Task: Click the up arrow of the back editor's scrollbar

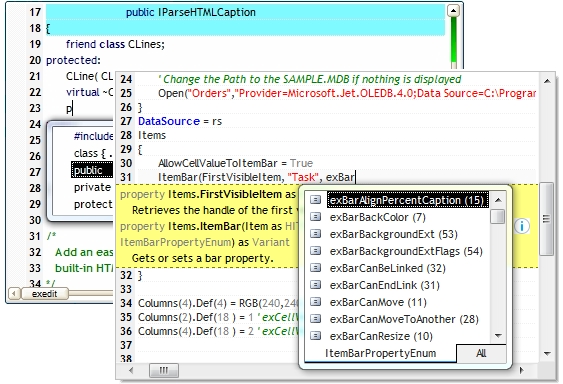Action: 453,11
